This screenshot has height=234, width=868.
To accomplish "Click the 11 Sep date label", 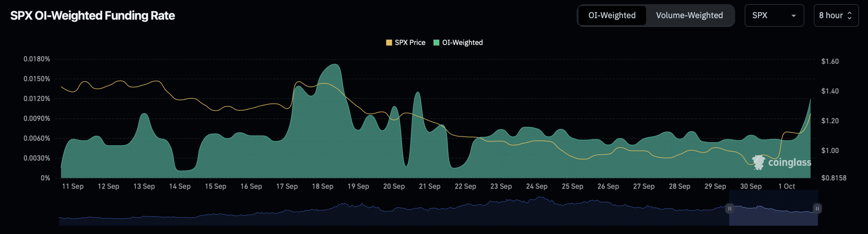I will pos(73,186).
